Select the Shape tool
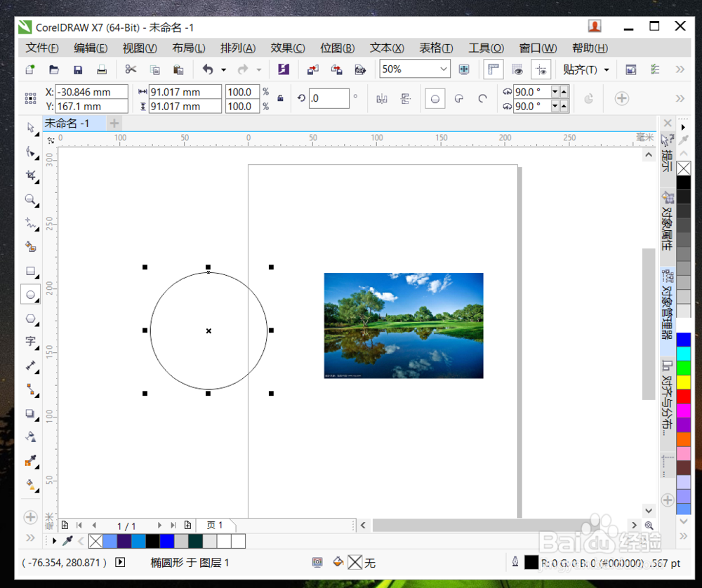The image size is (702, 588). (x=30, y=152)
